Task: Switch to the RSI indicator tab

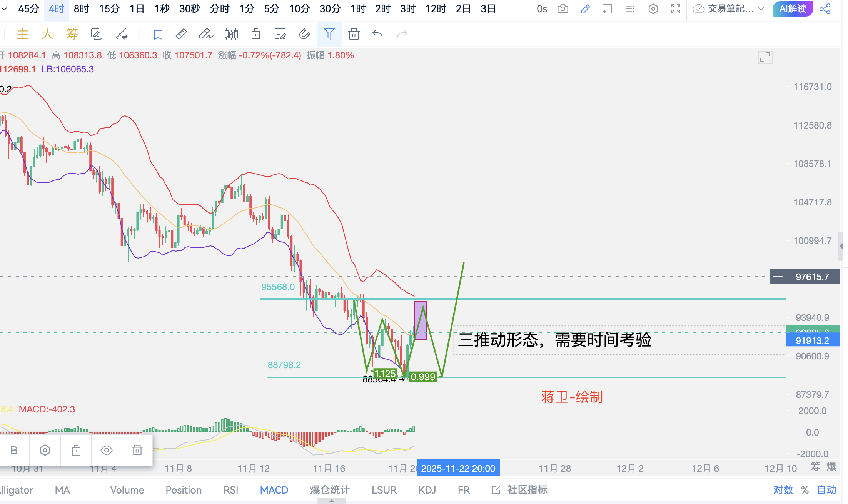Action: 231,490
